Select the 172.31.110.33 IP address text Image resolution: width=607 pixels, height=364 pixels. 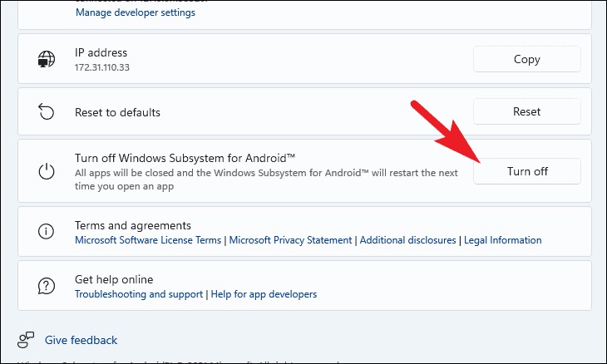pos(102,67)
